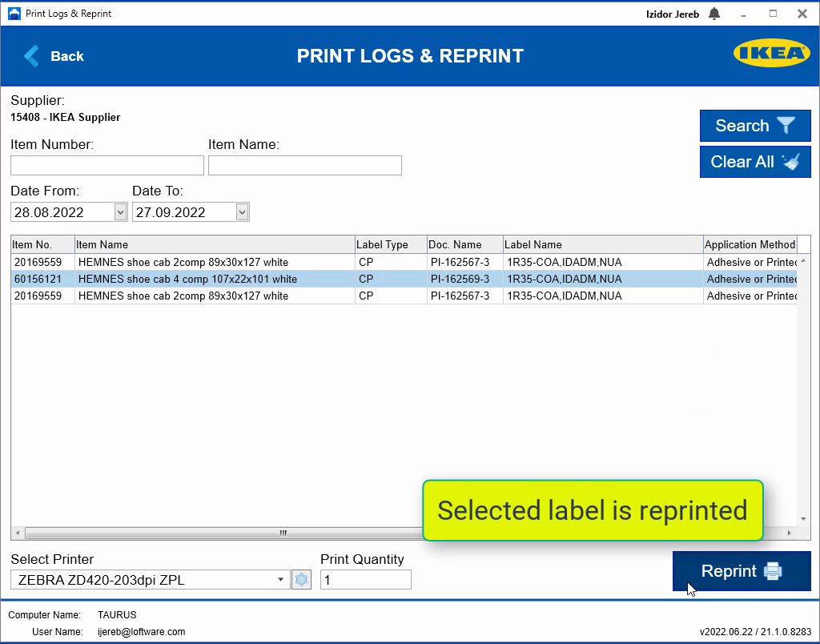This screenshot has width=820, height=644.
Task: Maximize the Print Logs window
Action: (x=773, y=14)
